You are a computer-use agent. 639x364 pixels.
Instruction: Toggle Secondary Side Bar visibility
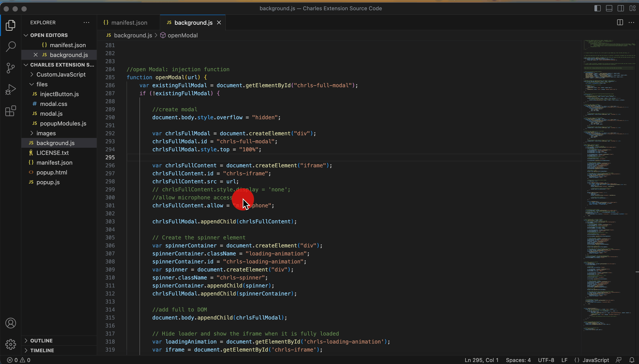click(x=621, y=8)
